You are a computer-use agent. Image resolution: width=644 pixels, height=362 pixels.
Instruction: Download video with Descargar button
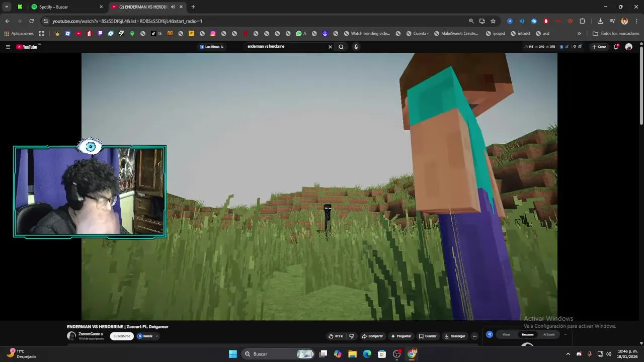click(455, 336)
